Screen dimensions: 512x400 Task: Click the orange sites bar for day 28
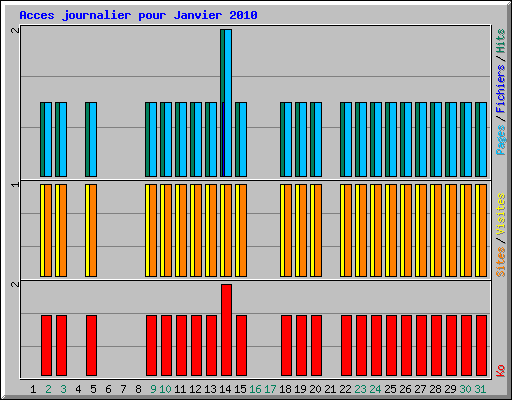438,230
